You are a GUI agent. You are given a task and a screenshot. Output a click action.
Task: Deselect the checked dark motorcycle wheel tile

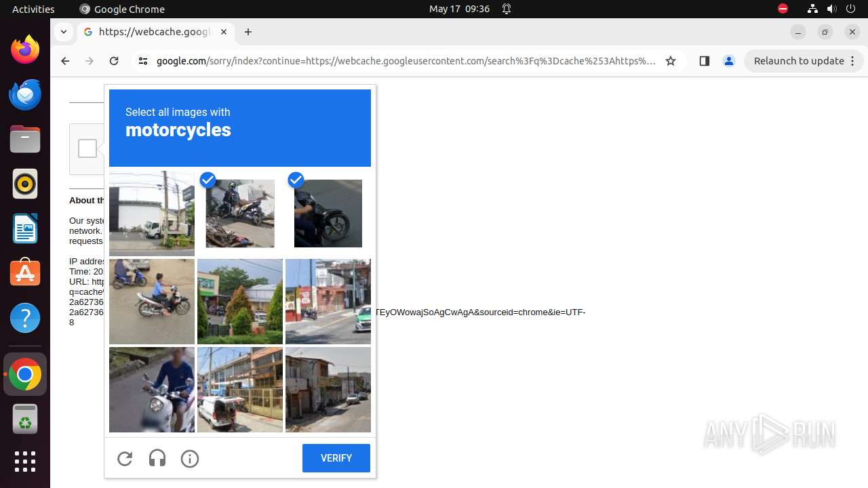328,213
